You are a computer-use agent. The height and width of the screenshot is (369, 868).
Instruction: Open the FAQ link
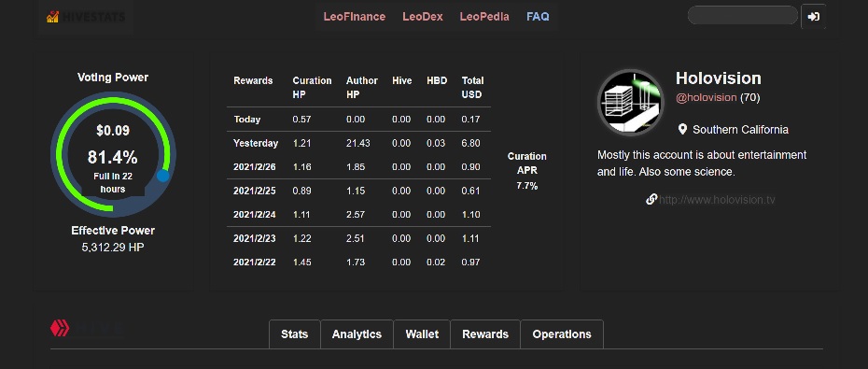click(x=538, y=17)
